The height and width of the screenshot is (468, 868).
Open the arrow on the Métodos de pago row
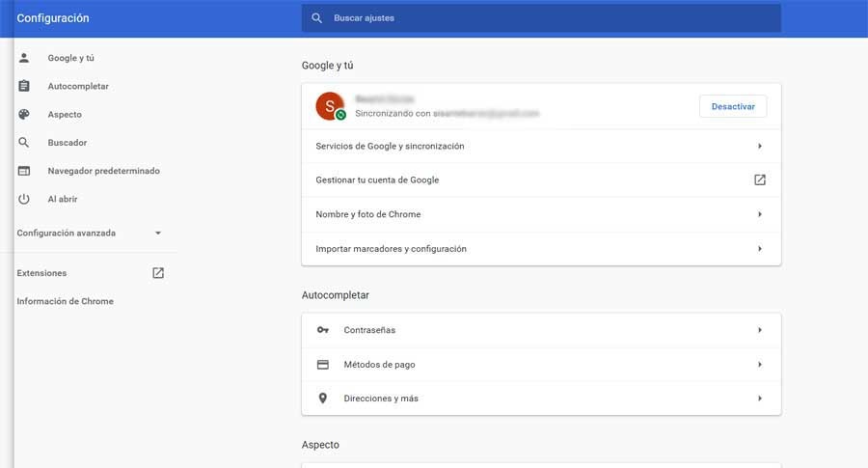[x=760, y=365]
